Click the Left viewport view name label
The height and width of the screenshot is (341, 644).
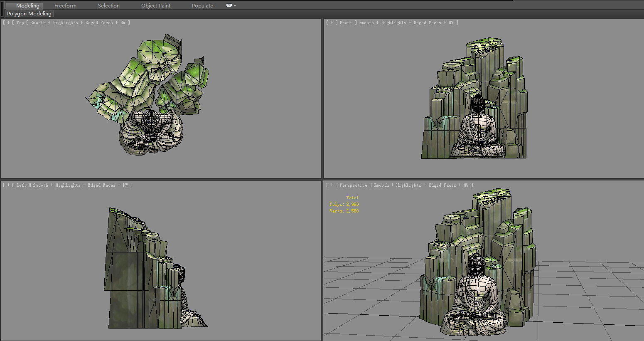pyautogui.click(x=21, y=185)
